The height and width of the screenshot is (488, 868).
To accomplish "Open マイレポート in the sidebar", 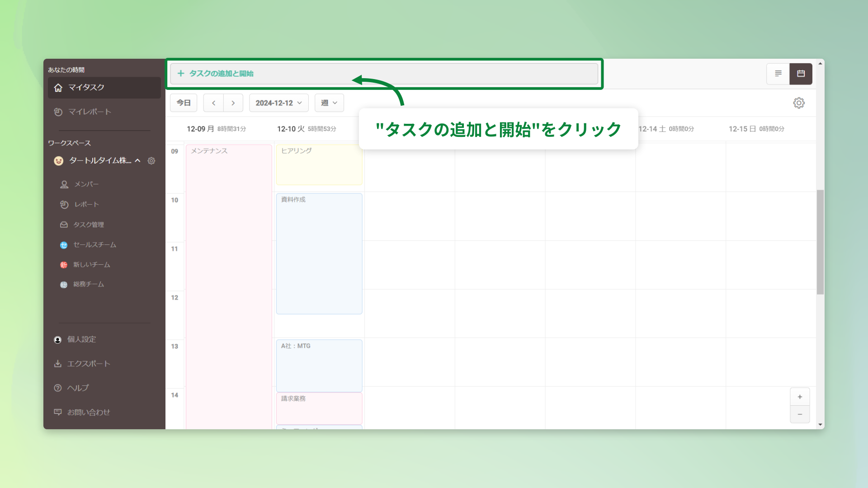I will 88,112.
